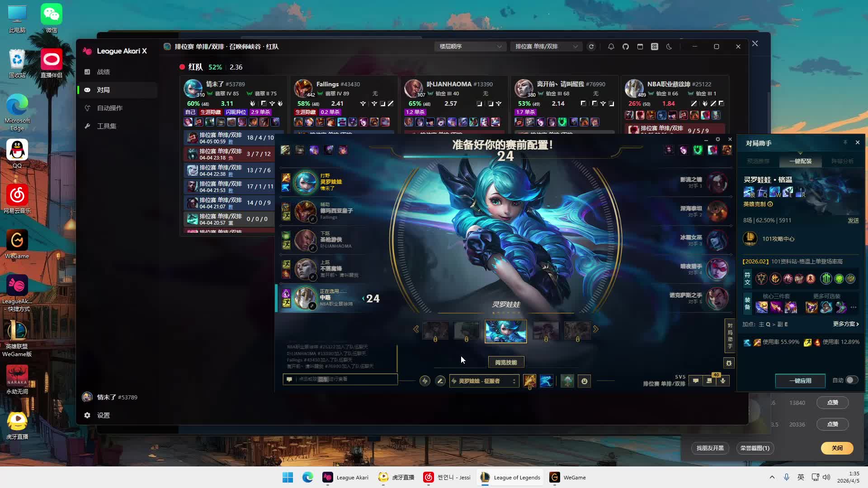
Task: Open the 楼层顺序 dropdown
Action: coord(470,47)
